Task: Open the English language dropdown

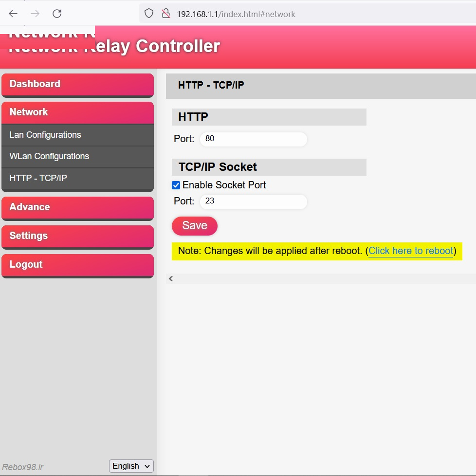Action: pyautogui.click(x=131, y=466)
